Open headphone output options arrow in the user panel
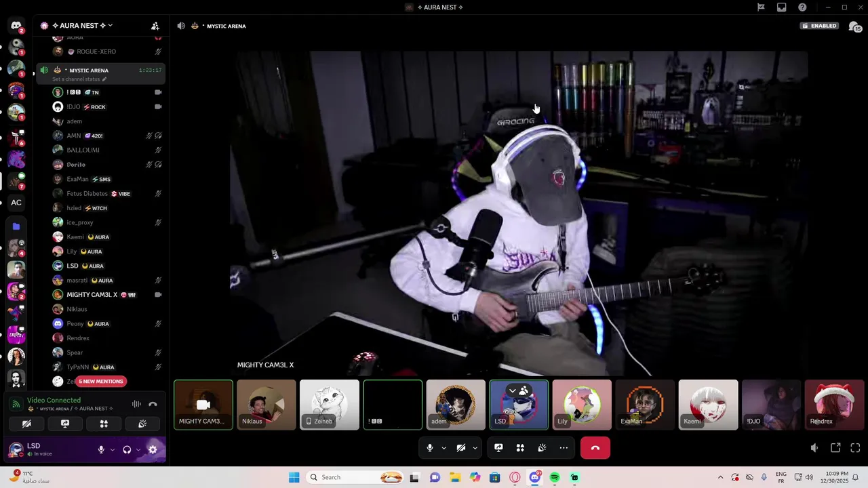This screenshot has width=868, height=488. (138, 449)
